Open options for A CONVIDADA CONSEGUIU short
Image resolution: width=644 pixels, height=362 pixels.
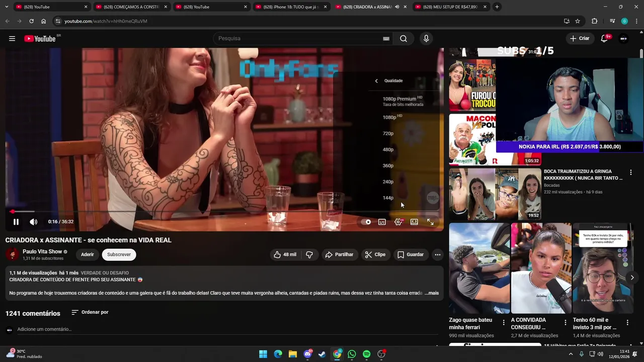tap(566, 322)
